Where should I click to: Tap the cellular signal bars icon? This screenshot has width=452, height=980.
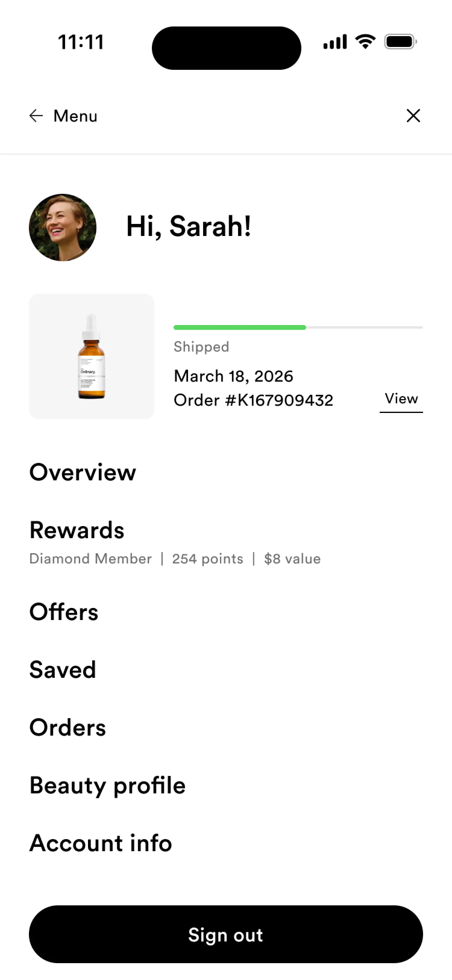(335, 42)
